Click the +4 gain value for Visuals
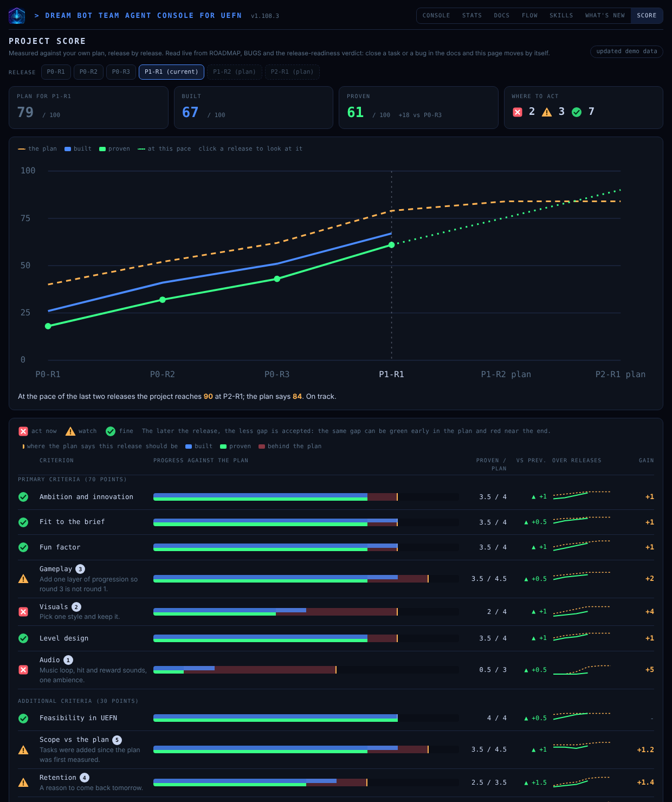This screenshot has height=802, width=672. coord(650,612)
